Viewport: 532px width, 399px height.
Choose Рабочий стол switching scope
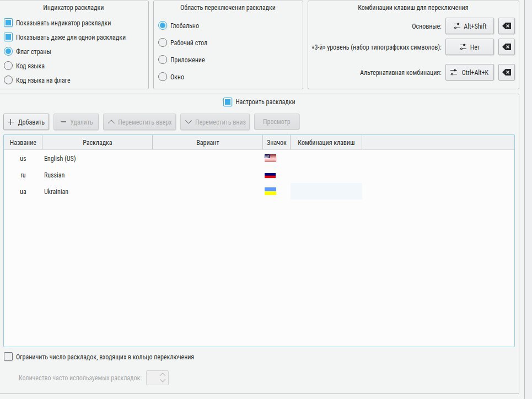pyautogui.click(x=163, y=42)
